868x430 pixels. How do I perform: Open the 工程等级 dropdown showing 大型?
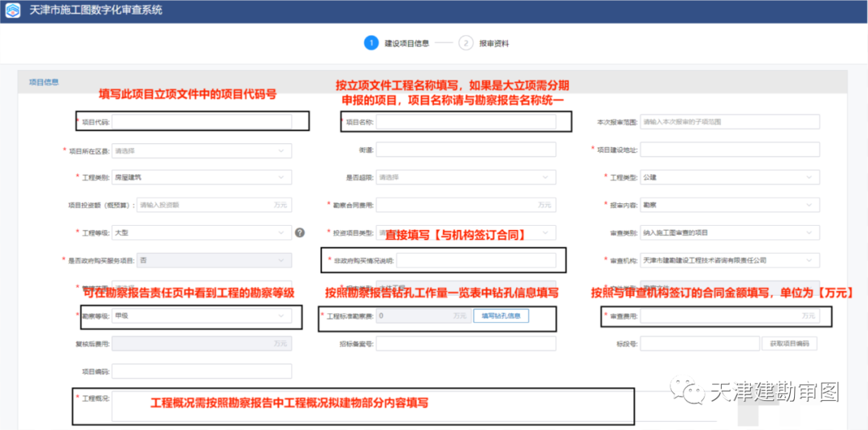pos(202,232)
